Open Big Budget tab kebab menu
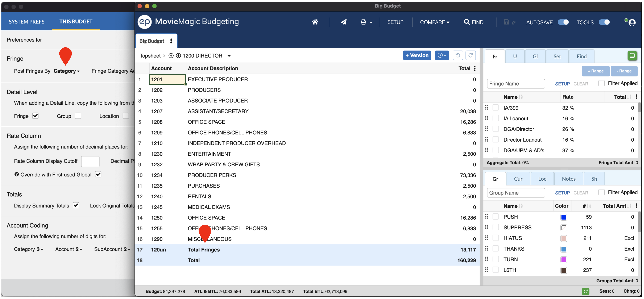 [171, 41]
